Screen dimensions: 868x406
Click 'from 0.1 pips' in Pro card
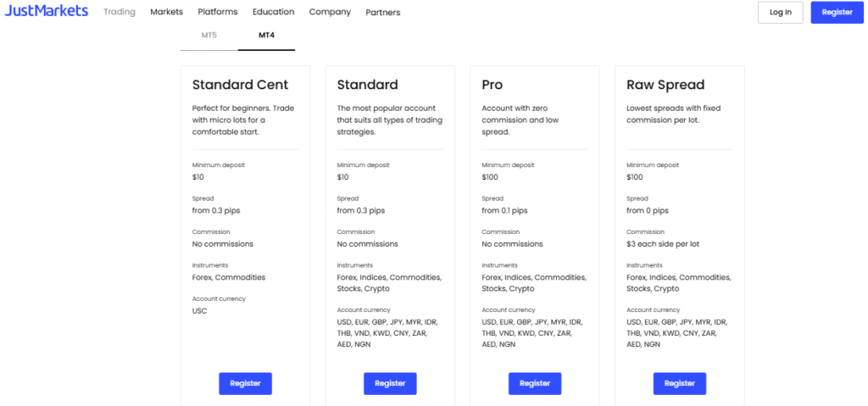pyautogui.click(x=505, y=211)
